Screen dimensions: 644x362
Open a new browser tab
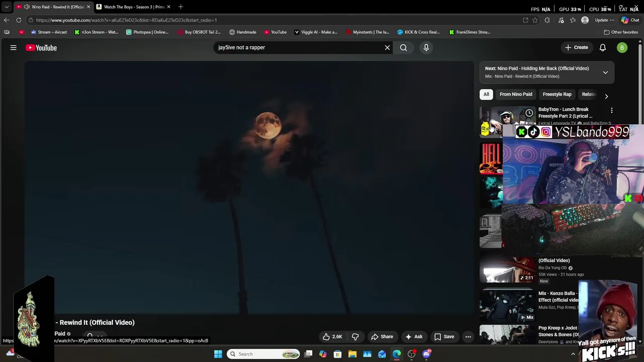click(x=181, y=7)
